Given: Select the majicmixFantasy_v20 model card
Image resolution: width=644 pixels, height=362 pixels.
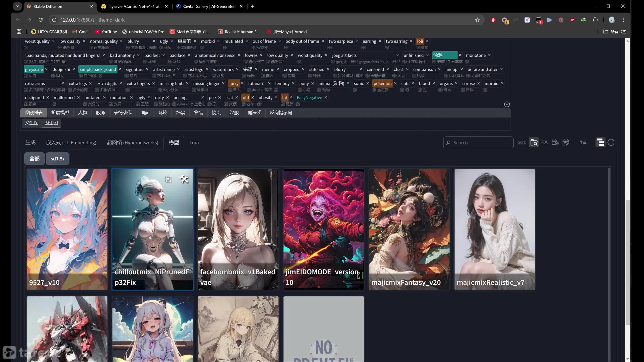Looking at the screenshot, I should click(x=409, y=229).
